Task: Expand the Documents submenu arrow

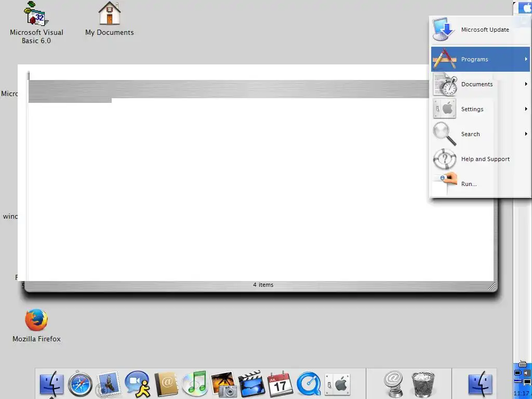Action: (x=526, y=84)
